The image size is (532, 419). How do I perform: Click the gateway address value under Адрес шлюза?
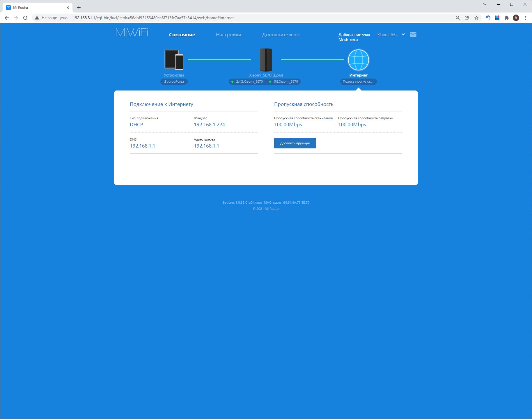206,146
